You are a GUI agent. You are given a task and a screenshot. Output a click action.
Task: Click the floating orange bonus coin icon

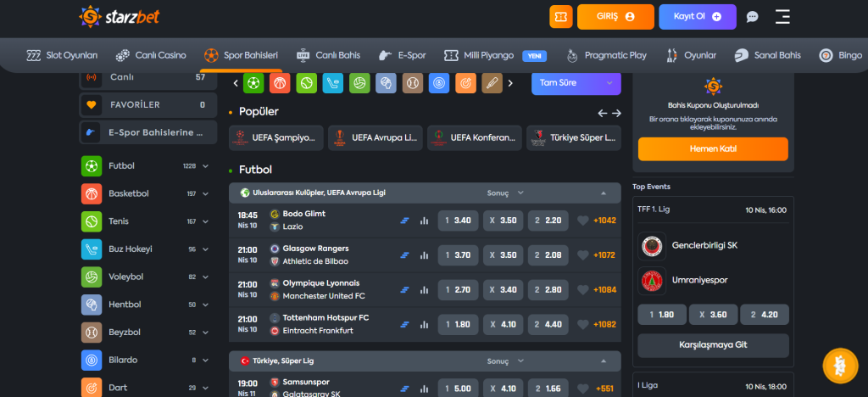(x=840, y=366)
